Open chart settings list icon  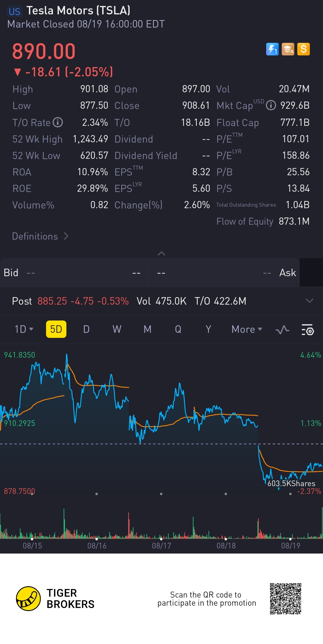(x=307, y=329)
